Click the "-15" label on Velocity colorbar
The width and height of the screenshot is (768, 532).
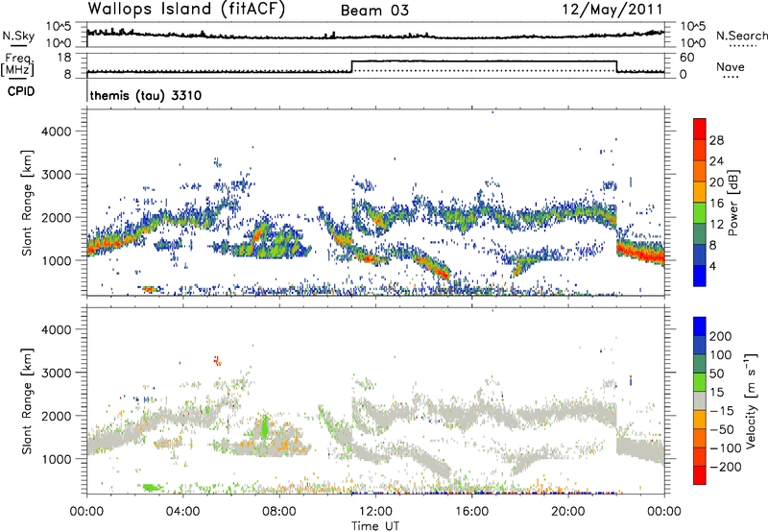pyautogui.click(x=722, y=411)
